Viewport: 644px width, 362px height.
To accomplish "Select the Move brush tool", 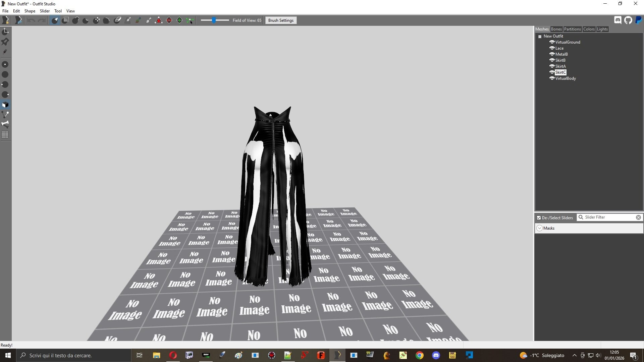I will point(96,20).
